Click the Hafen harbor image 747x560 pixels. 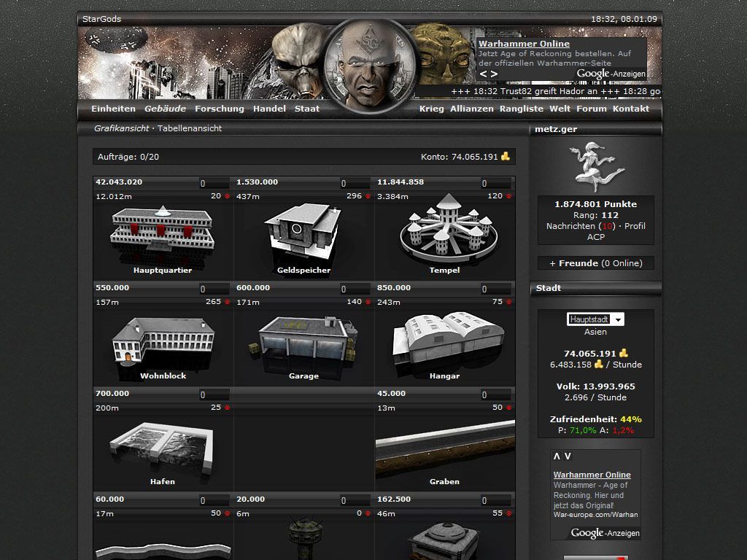click(161, 448)
